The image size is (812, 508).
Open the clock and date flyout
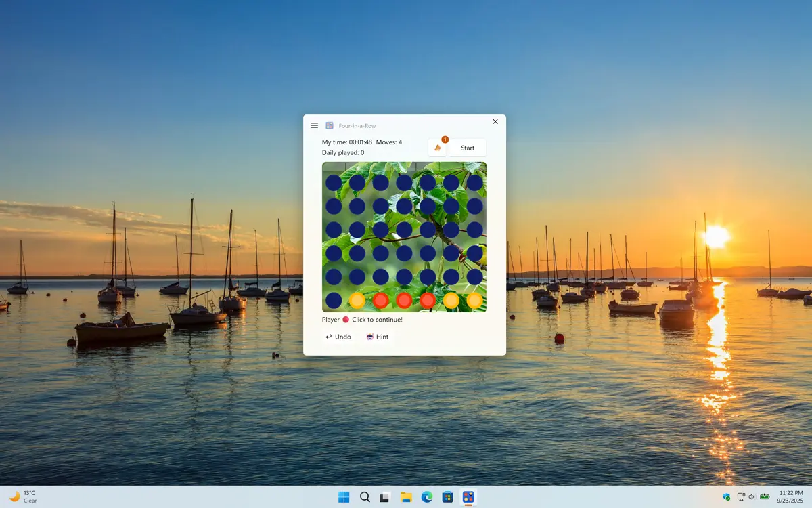pos(790,496)
